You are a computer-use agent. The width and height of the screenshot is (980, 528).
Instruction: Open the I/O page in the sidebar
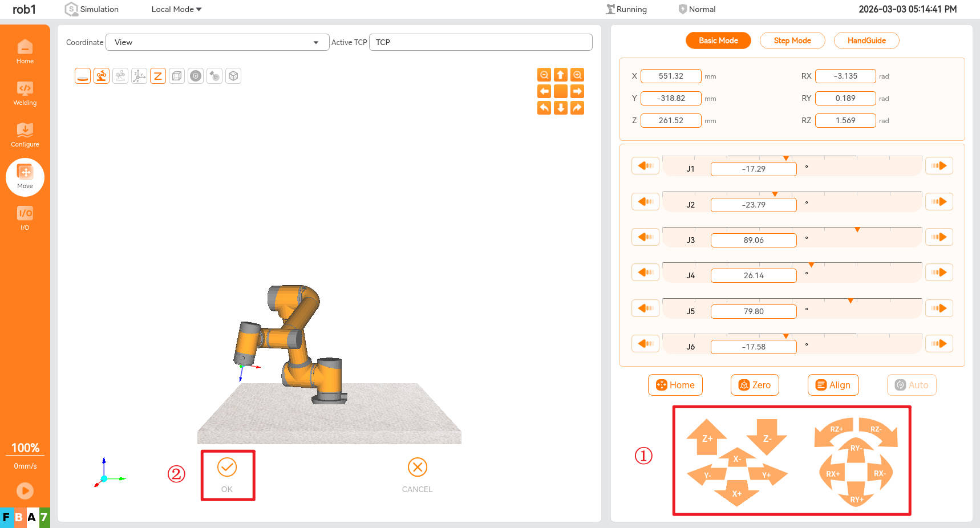pos(25,218)
